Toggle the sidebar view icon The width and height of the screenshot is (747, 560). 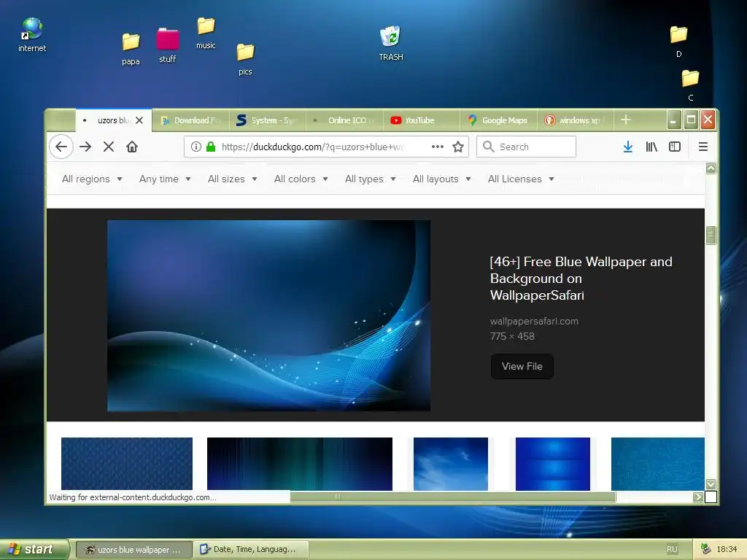coord(675,147)
